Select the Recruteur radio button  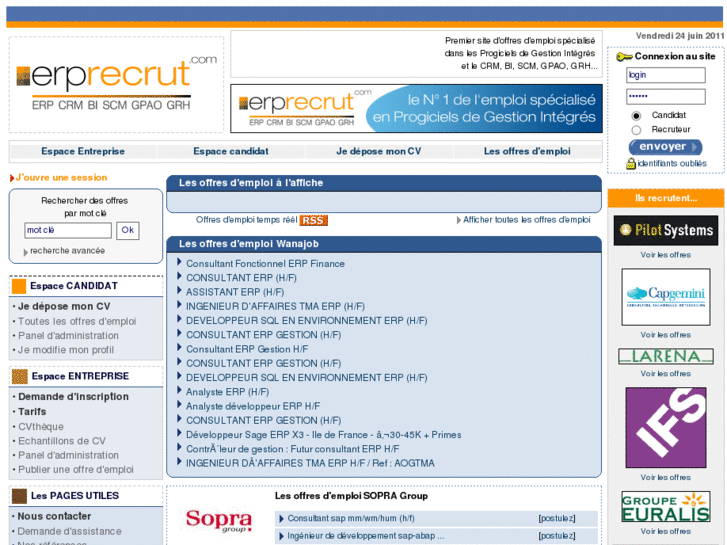pyautogui.click(x=636, y=130)
